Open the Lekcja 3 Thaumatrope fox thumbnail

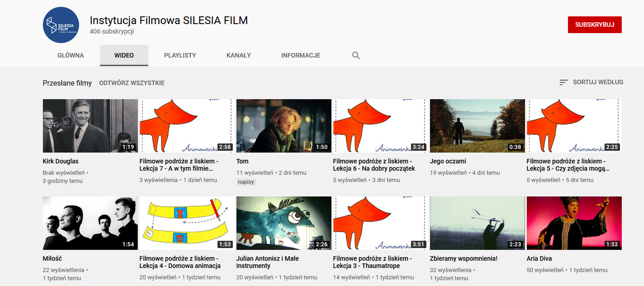(x=381, y=223)
